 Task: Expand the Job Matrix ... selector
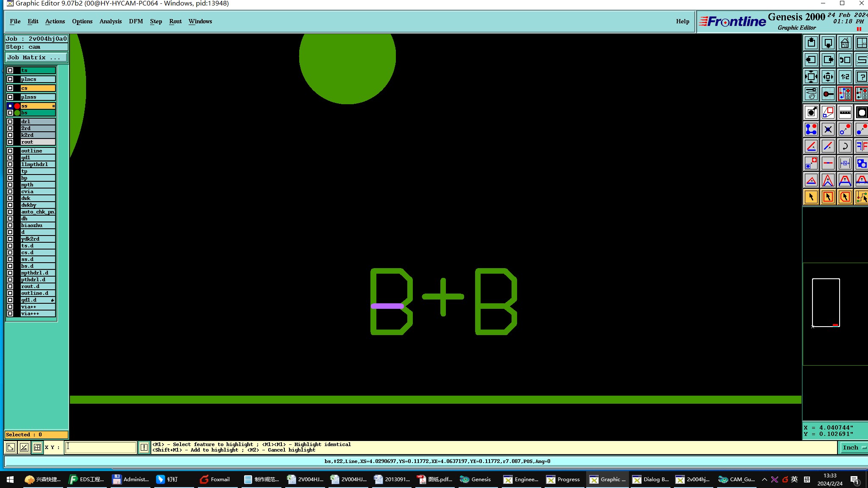pyautogui.click(x=36, y=58)
